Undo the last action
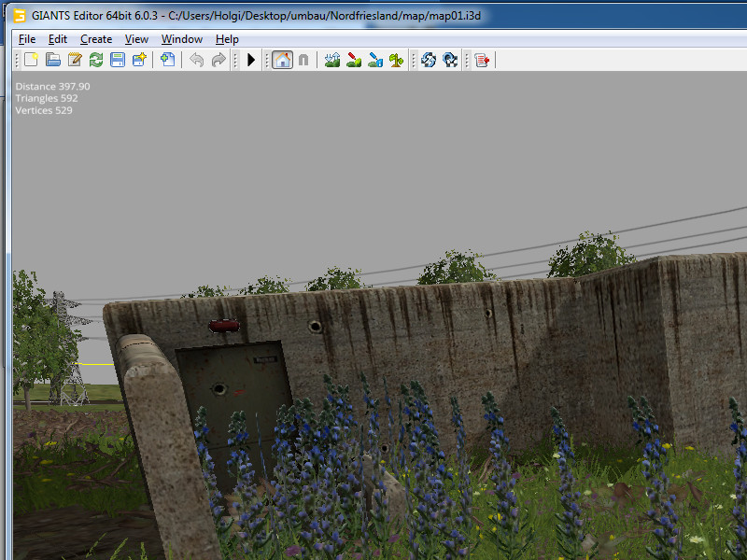This screenshot has height=560, width=747. pos(196,60)
